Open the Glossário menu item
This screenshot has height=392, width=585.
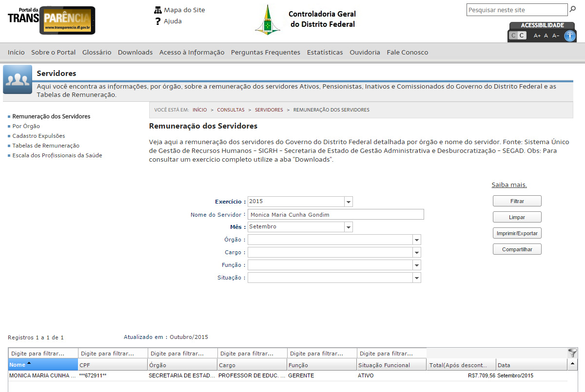[x=97, y=52]
